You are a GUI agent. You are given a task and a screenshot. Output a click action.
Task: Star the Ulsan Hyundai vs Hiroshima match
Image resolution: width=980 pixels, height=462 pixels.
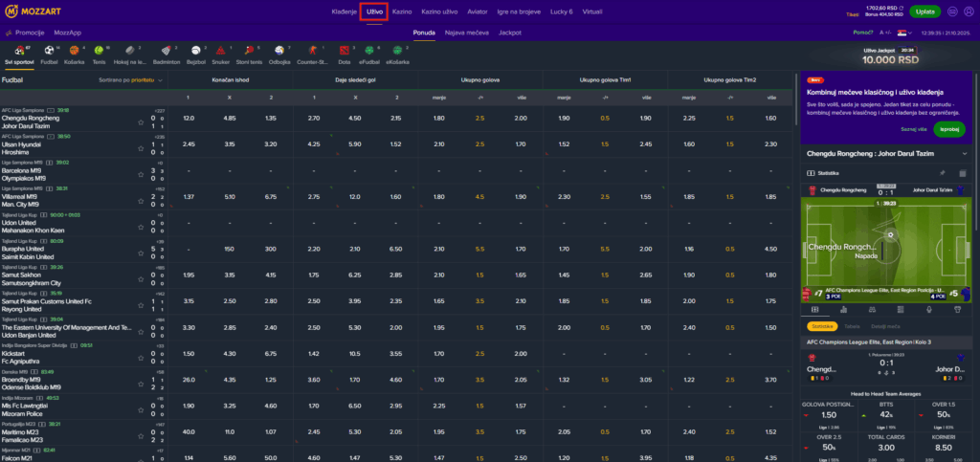click(x=141, y=144)
